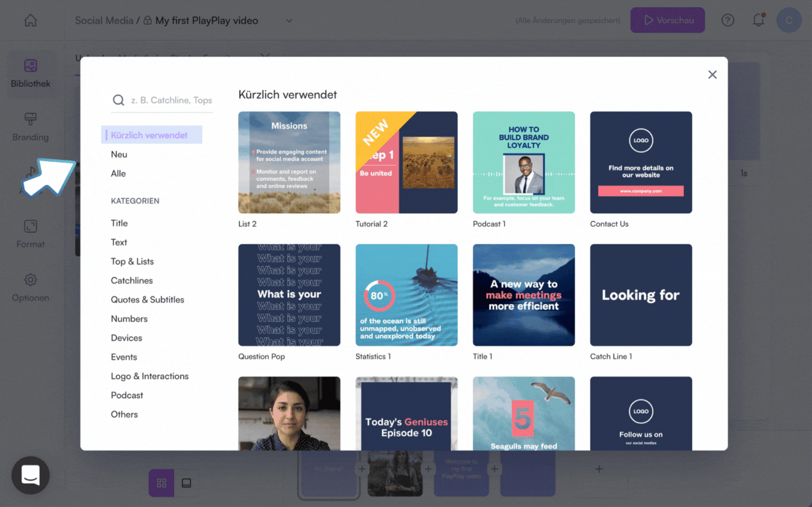Click the Vorschau preview button
The width and height of the screenshot is (812, 507).
pyautogui.click(x=668, y=20)
